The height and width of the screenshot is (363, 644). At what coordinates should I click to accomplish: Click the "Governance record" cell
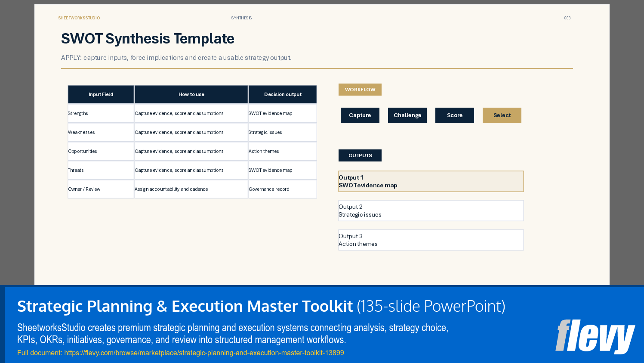pos(283,189)
